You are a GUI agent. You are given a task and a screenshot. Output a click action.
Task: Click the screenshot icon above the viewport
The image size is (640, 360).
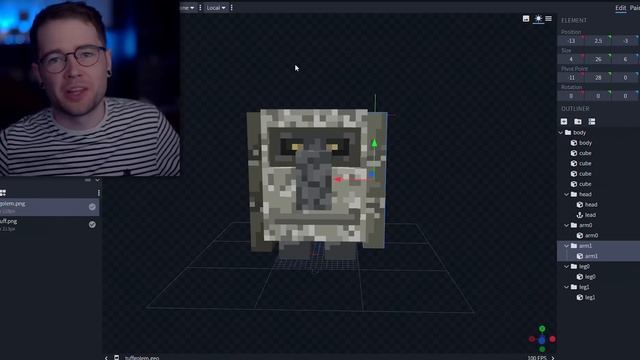point(526,19)
